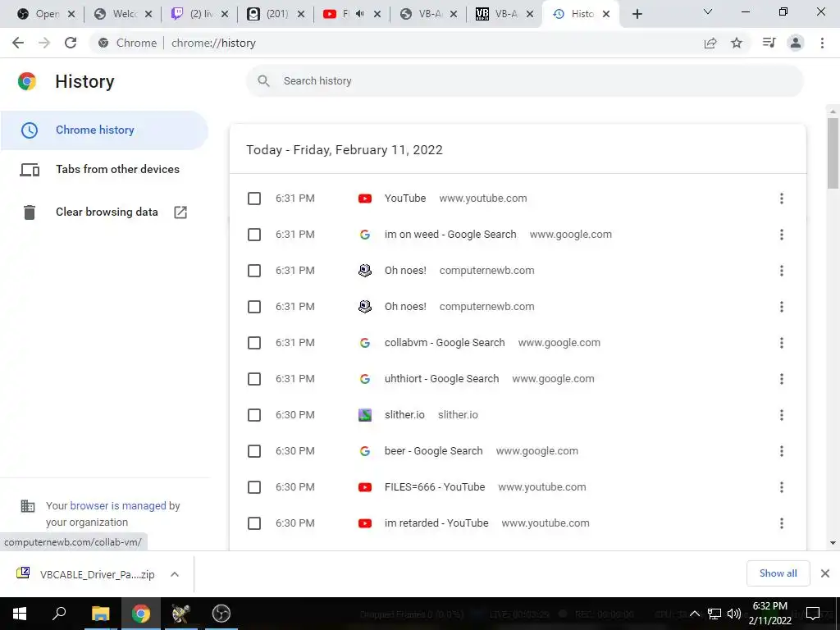Open the Chrome three-dot main menu

click(822, 43)
